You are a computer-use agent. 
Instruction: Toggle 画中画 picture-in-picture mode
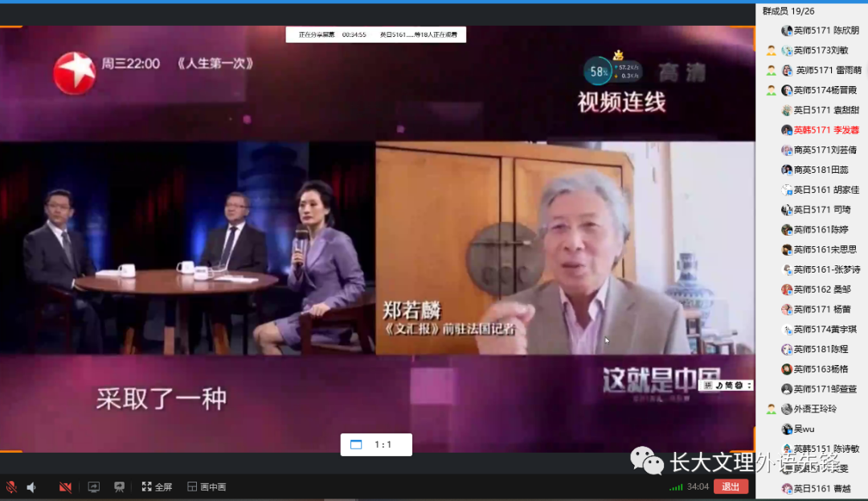[x=207, y=487]
